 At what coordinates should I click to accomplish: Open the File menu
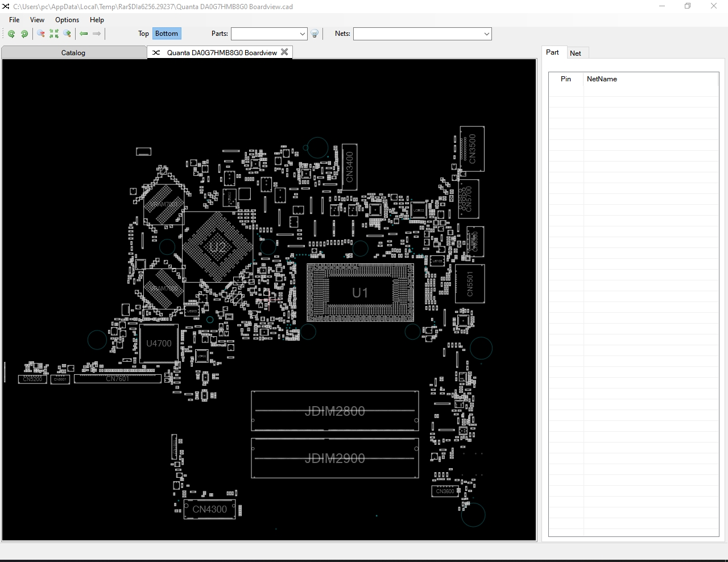14,20
